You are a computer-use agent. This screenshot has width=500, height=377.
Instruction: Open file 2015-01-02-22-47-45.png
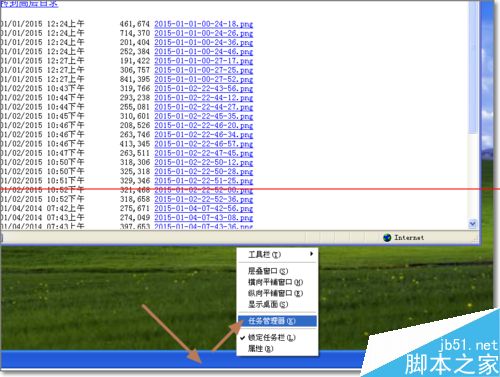pos(203,153)
